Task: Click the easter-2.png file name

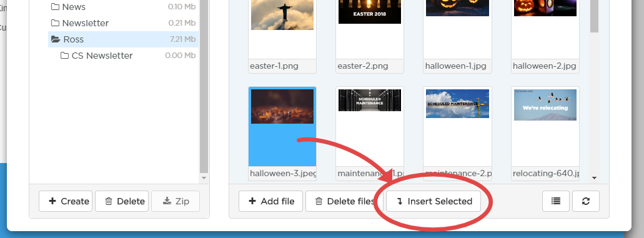Action: pos(363,66)
